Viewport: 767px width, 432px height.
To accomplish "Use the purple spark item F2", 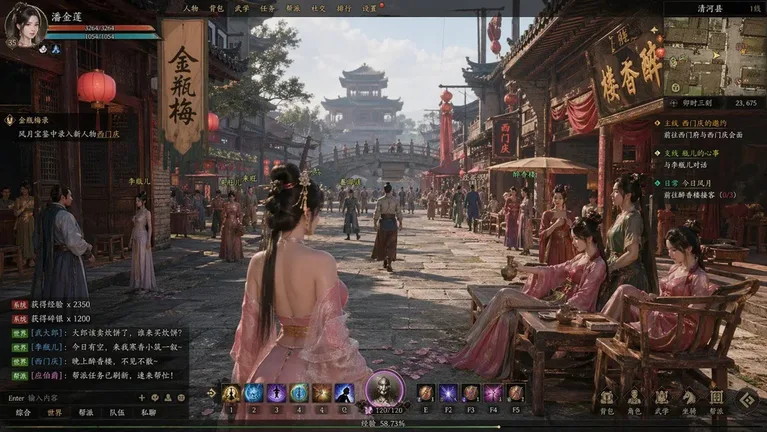I will pyautogui.click(x=448, y=393).
